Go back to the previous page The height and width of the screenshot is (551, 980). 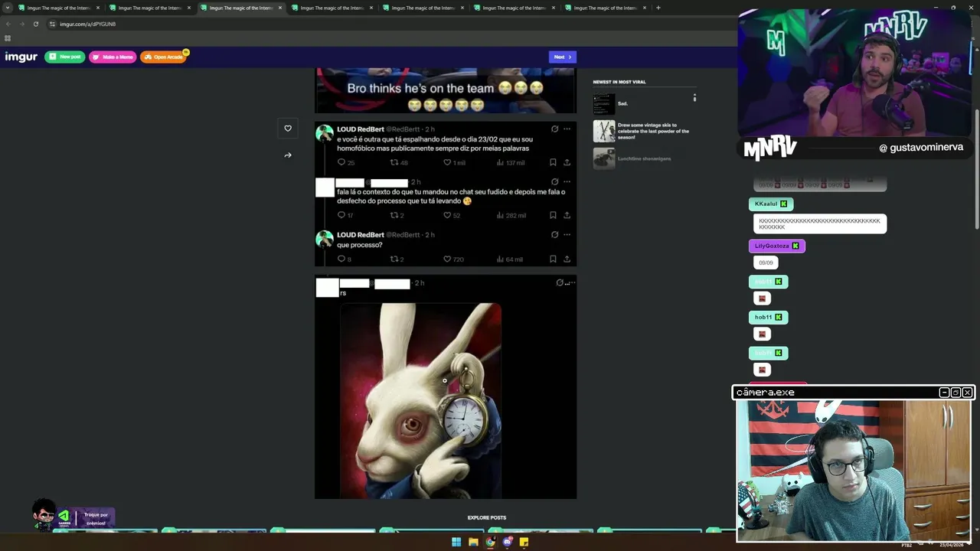(8, 24)
